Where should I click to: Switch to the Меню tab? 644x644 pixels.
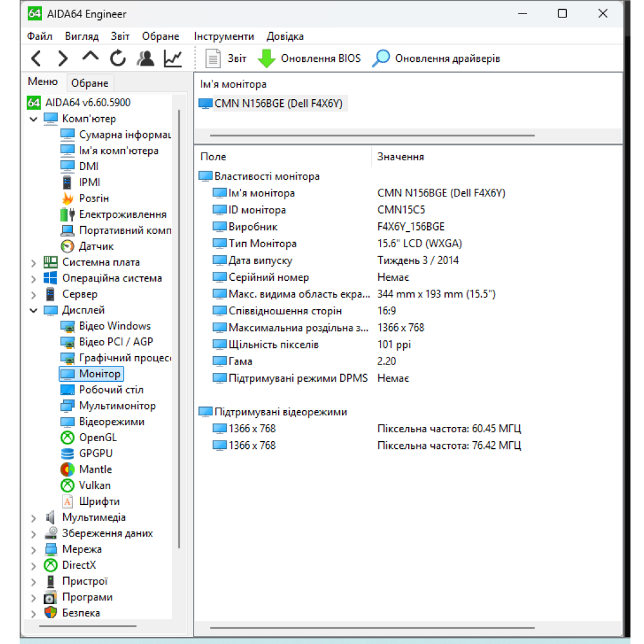43,81
